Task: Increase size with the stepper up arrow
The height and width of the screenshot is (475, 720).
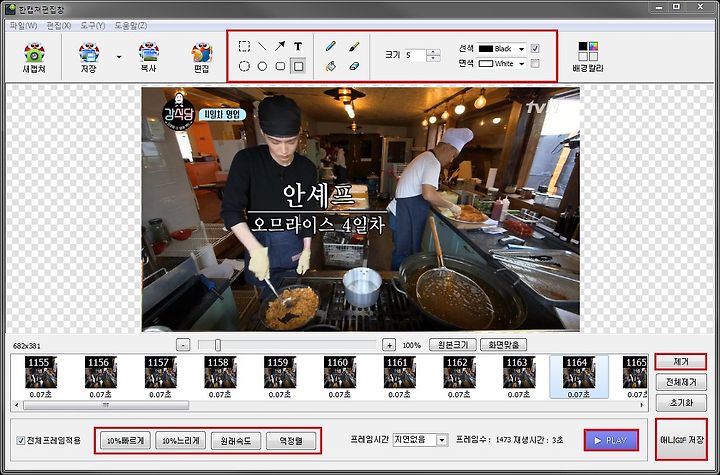Action: point(433,52)
